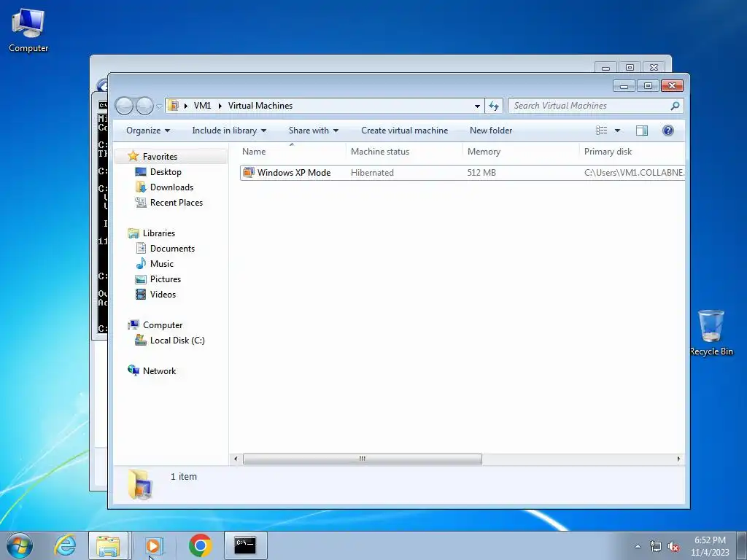The width and height of the screenshot is (747, 560).
Task: Click the Forward navigation button
Action: point(144,106)
